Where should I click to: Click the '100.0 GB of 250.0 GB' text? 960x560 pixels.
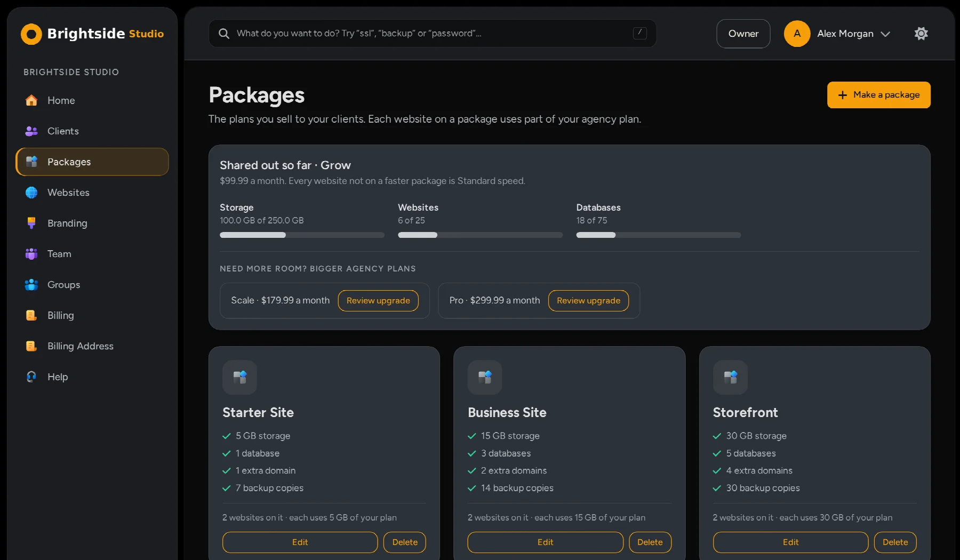[261, 220]
